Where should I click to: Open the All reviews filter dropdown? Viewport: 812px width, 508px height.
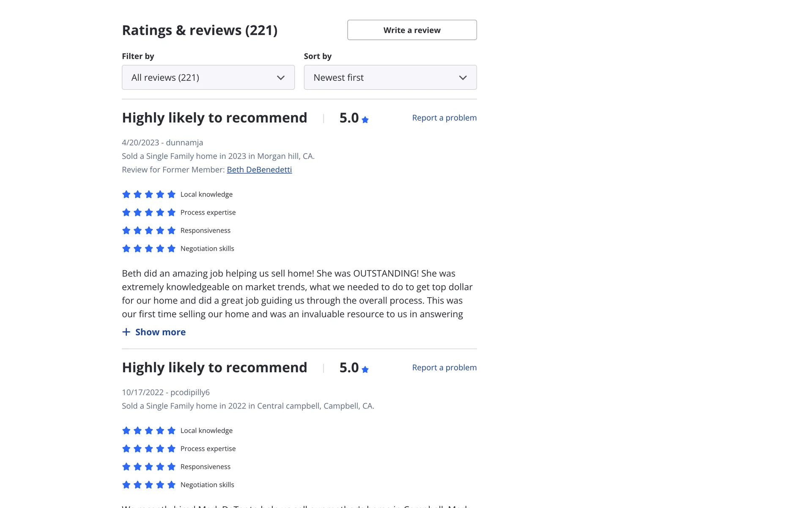coord(208,77)
